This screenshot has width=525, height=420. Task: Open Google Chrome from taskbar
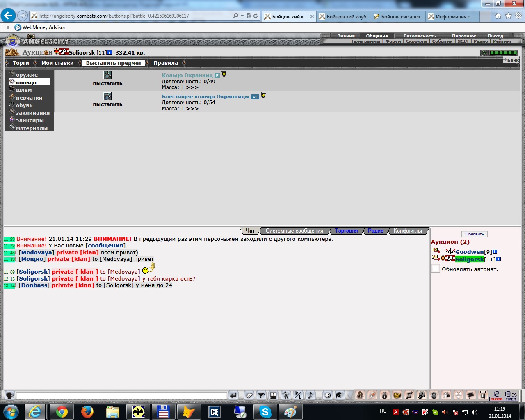(x=62, y=411)
